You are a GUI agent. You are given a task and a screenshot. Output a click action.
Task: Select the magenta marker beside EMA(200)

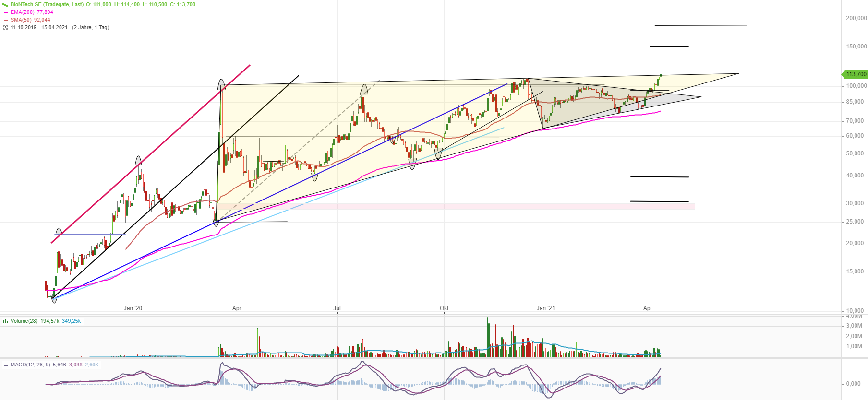point(5,12)
